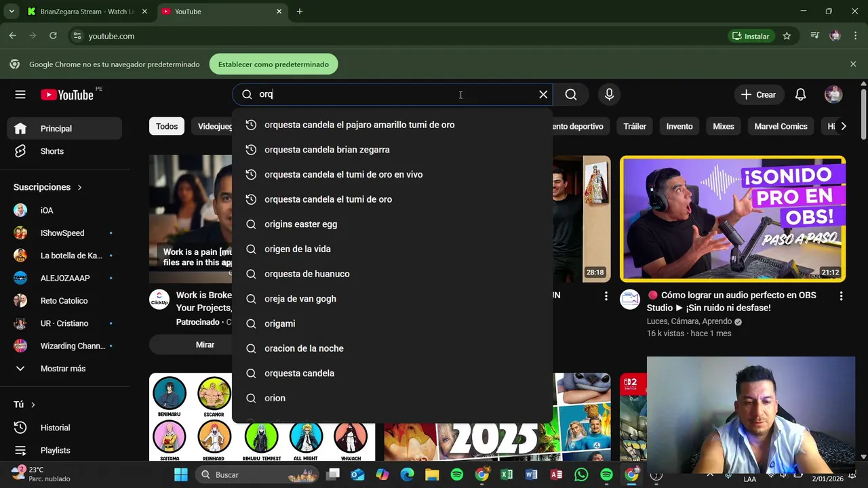Select the Tráiler filter chip

[635, 126]
